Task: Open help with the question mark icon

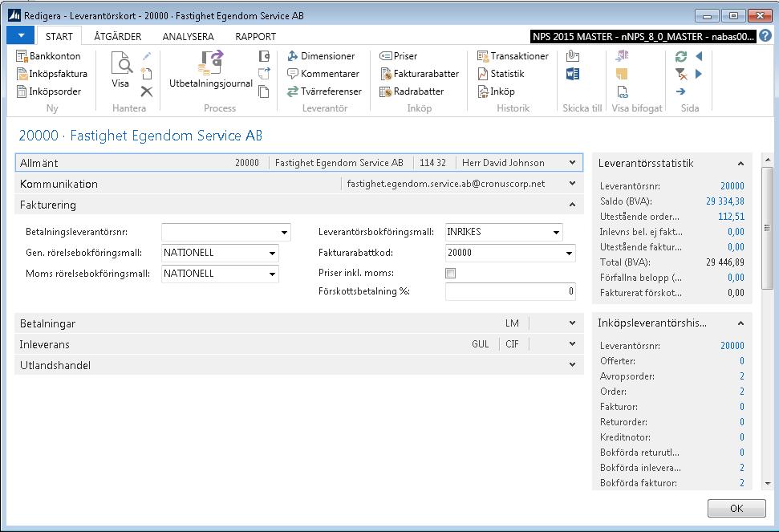Action: point(765,36)
